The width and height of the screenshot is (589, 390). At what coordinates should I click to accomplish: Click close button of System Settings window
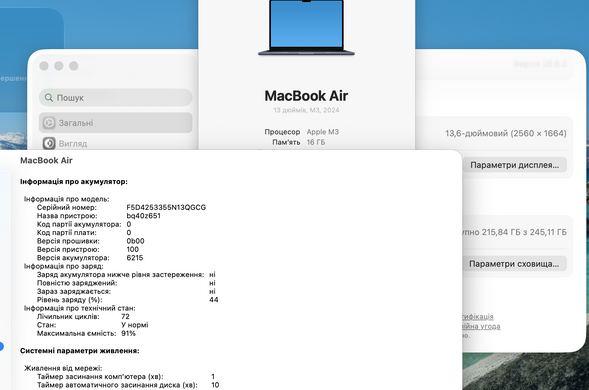[x=44, y=66]
